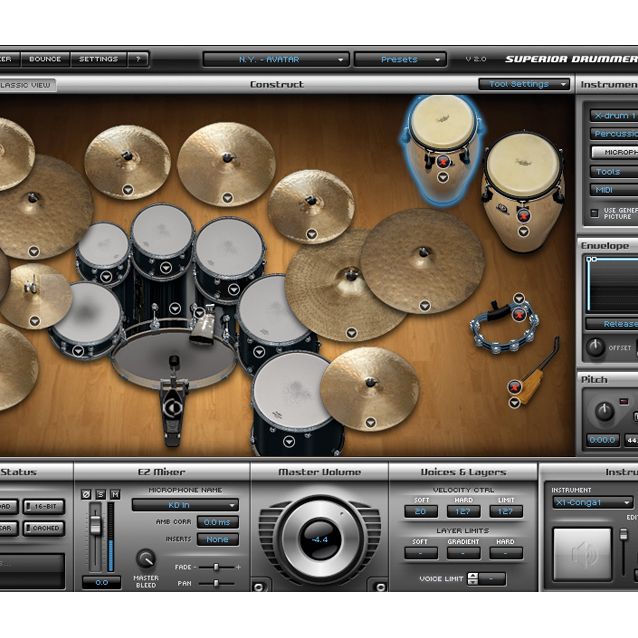Click the Envelope Offset knob
The image size is (638, 638).
595,347
